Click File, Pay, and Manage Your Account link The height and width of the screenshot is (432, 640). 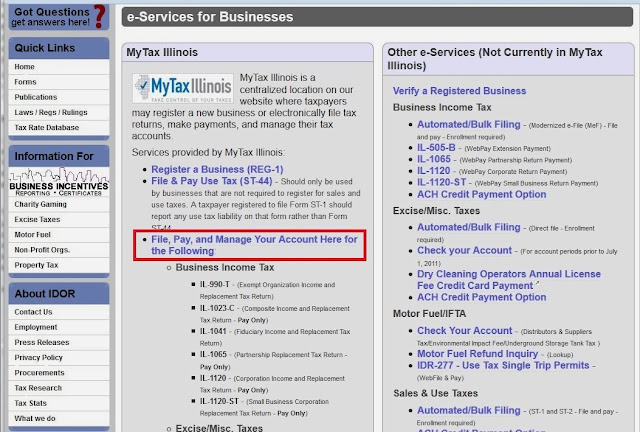coord(254,245)
